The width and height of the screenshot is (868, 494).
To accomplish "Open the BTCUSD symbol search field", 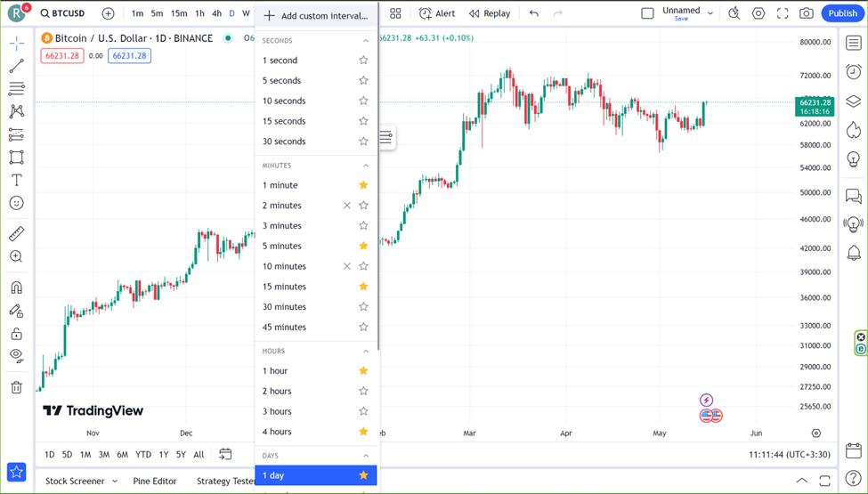I will tap(62, 13).
